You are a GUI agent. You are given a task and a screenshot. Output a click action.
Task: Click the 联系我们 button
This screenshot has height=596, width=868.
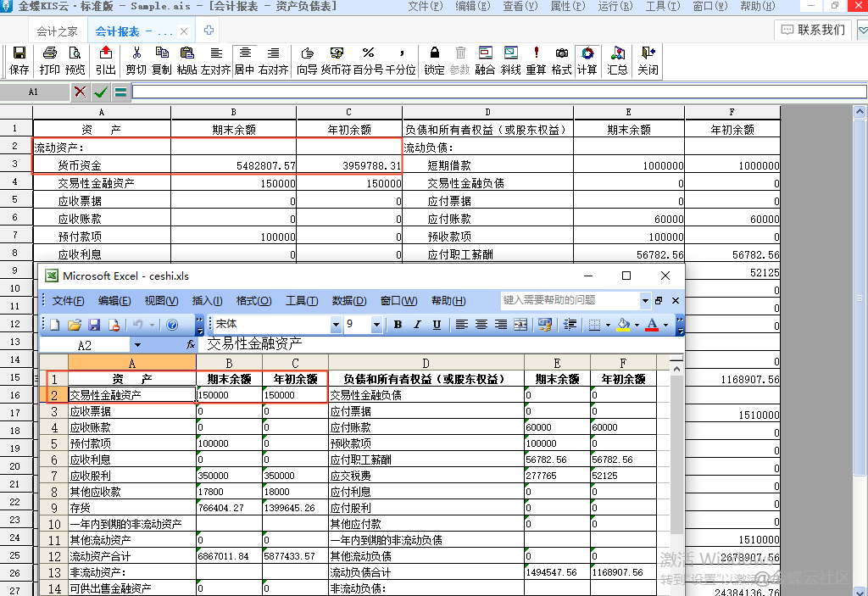coord(813,30)
